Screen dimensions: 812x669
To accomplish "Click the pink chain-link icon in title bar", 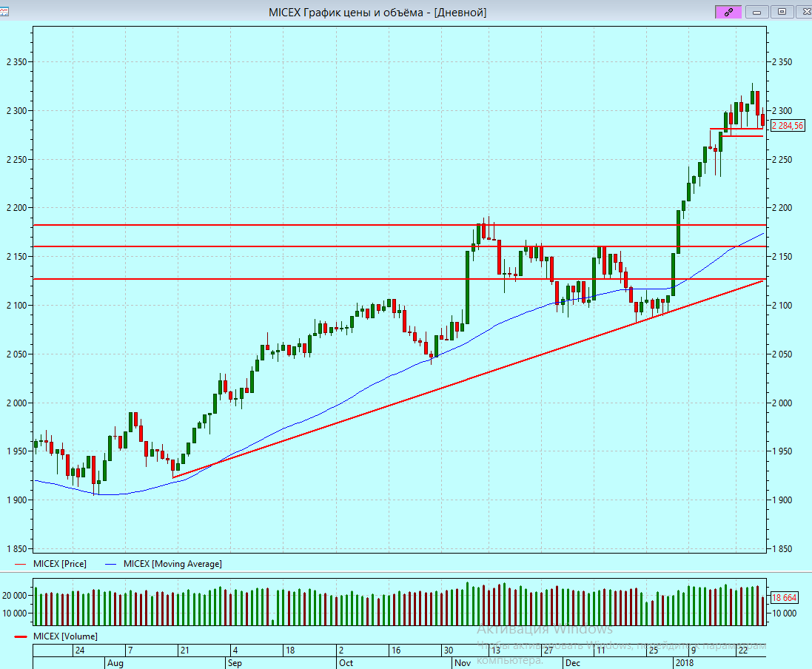I will point(728,12).
